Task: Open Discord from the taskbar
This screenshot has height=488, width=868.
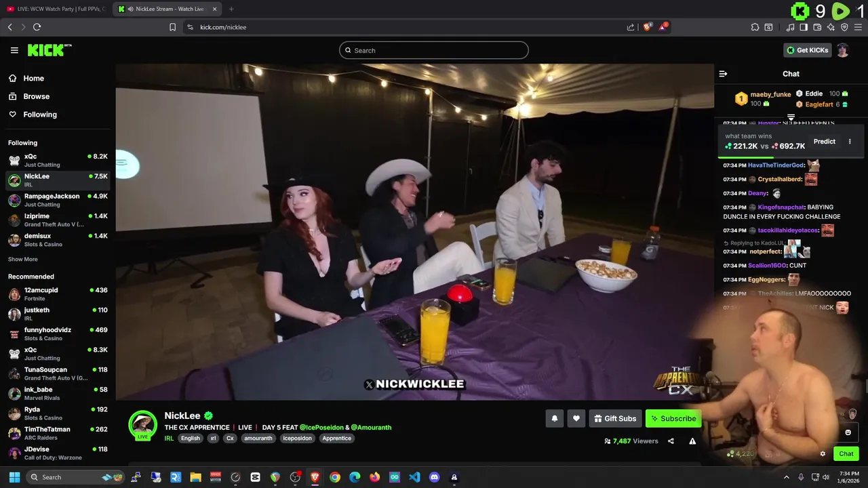Action: [x=435, y=477]
